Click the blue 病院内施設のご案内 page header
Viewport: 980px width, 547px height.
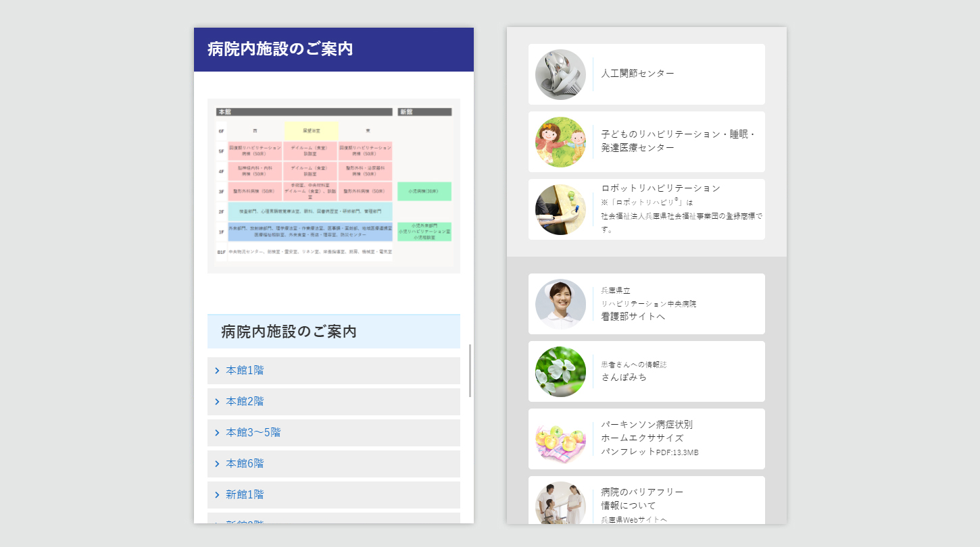pos(334,49)
